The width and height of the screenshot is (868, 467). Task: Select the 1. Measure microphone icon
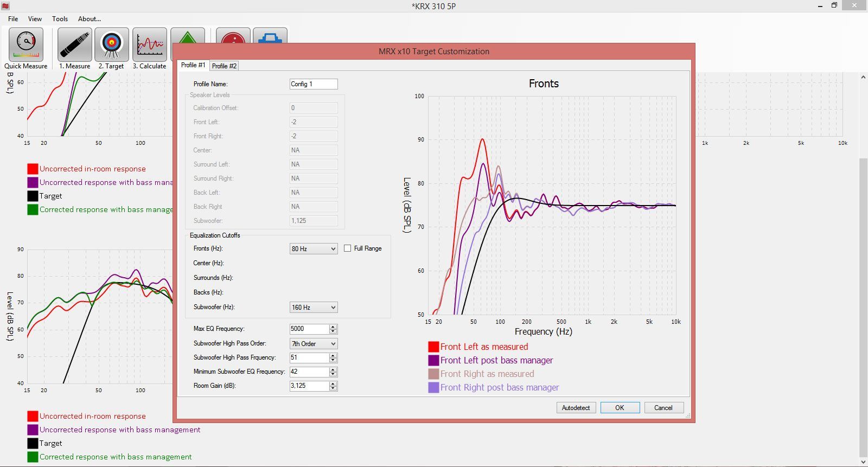(75, 44)
